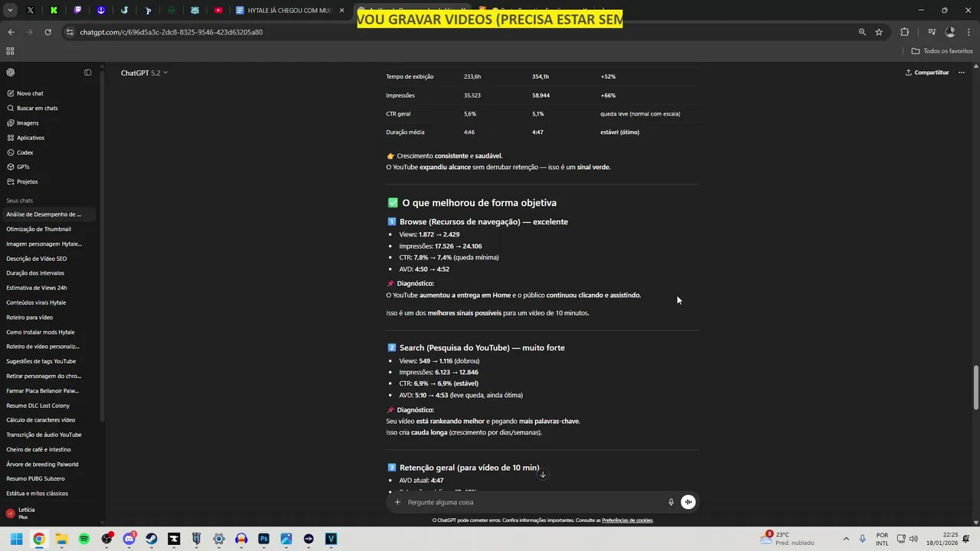Open the conversation options three-dot menu
This screenshot has height=551, width=980.
(962, 73)
